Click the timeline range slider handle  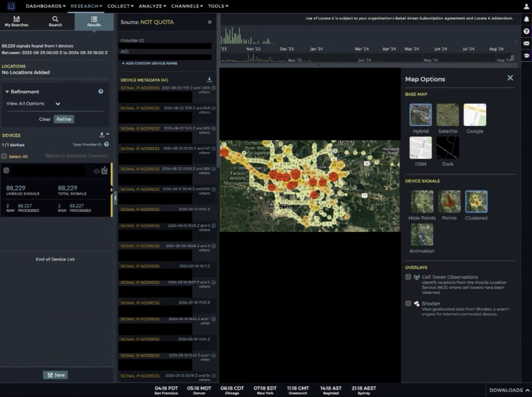coord(512,58)
